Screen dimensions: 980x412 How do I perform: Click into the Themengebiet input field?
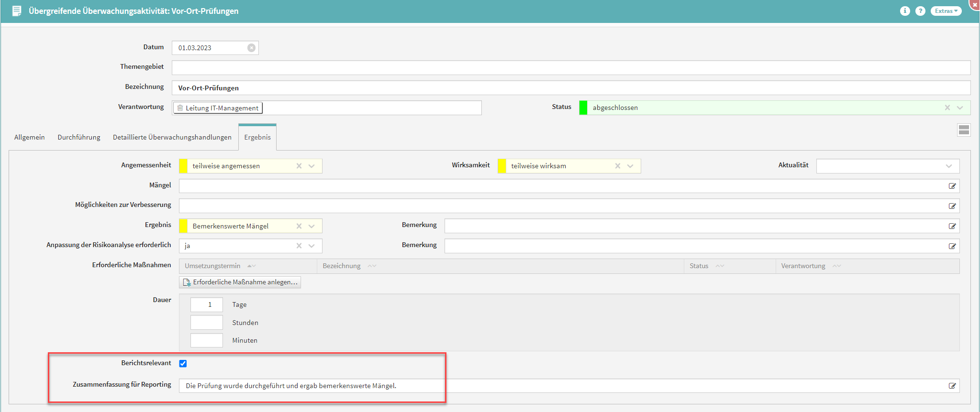[x=570, y=67]
